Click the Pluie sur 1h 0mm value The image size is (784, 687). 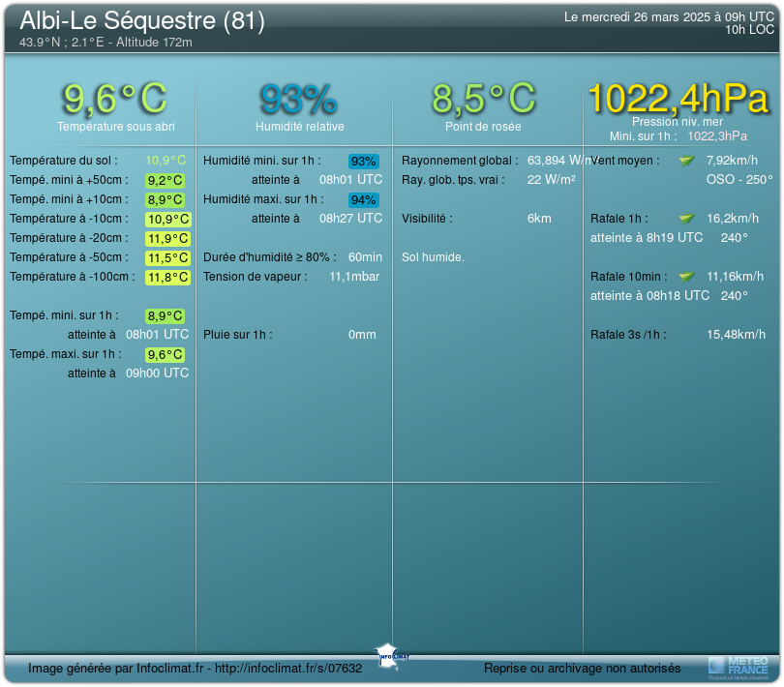click(362, 335)
